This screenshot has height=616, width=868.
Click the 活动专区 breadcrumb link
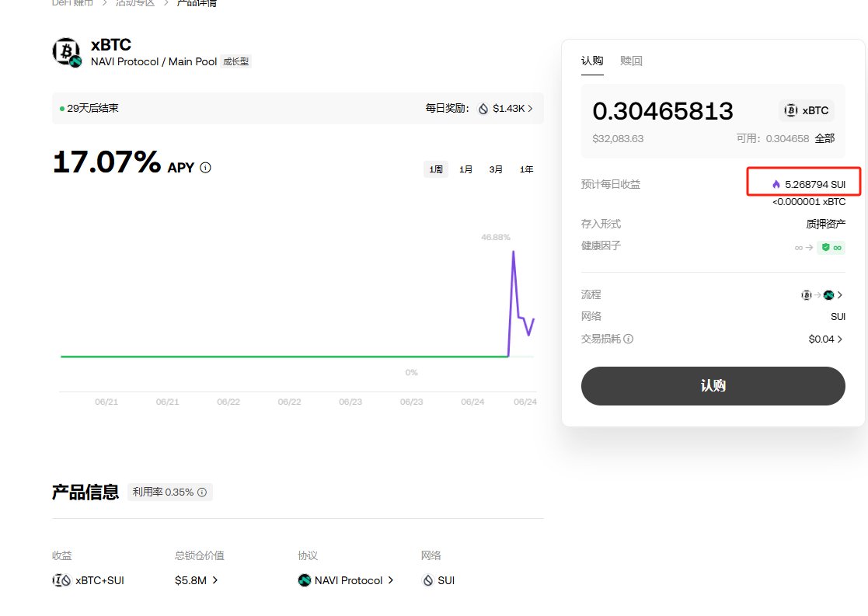[x=135, y=3]
